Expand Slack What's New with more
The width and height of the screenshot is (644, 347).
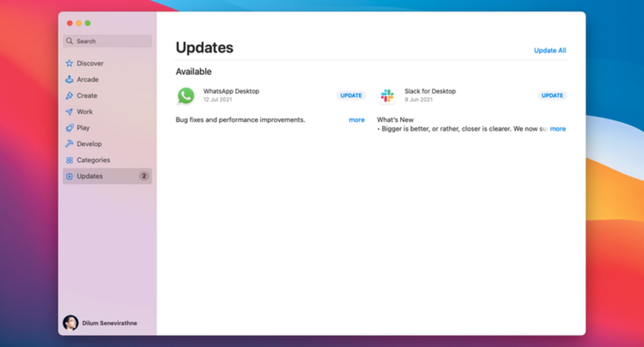coord(558,129)
